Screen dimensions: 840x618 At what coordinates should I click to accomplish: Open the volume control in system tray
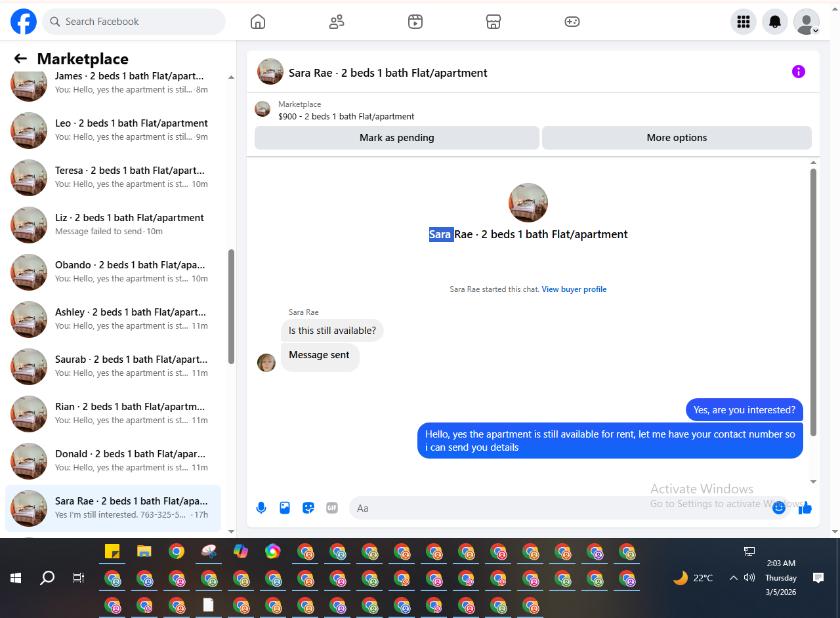pyautogui.click(x=749, y=578)
